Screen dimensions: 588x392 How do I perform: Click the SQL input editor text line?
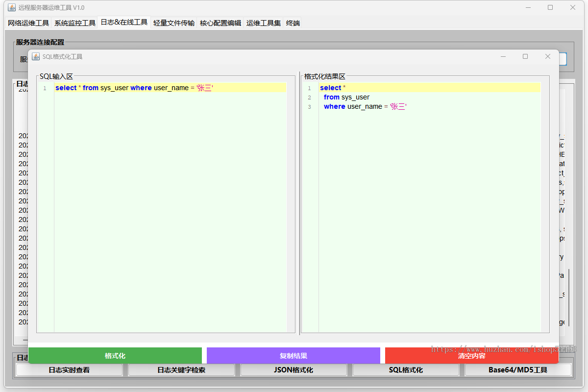tap(170, 88)
